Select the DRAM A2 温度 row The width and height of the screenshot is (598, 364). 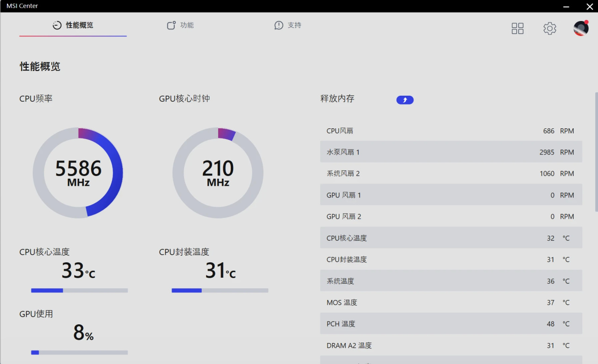pyautogui.click(x=451, y=345)
